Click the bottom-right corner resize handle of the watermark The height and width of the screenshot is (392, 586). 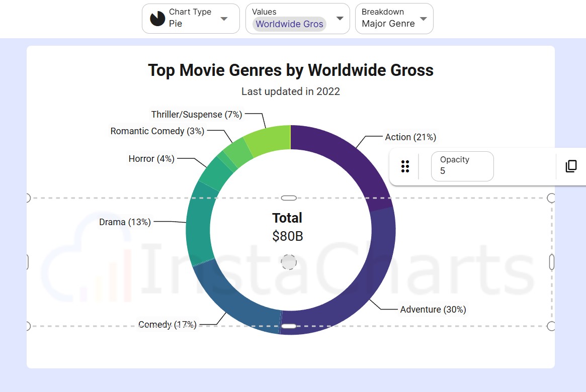click(x=551, y=326)
